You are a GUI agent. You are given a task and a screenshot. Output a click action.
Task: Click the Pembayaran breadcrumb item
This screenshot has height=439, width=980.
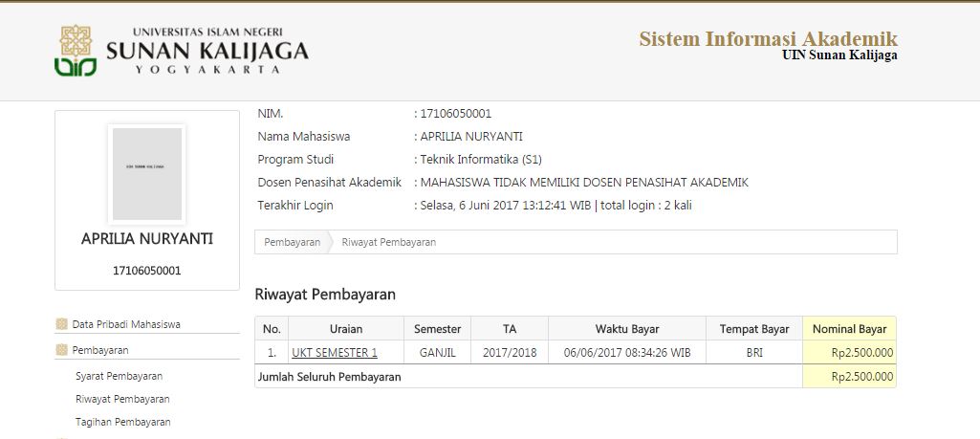click(x=292, y=242)
